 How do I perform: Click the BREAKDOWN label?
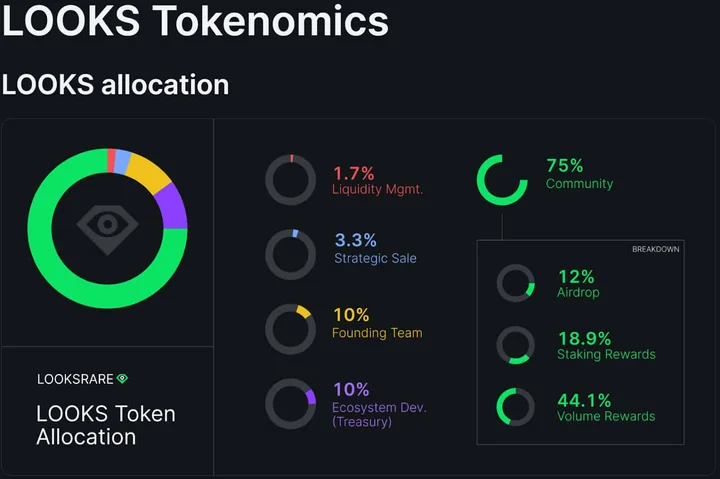655,249
